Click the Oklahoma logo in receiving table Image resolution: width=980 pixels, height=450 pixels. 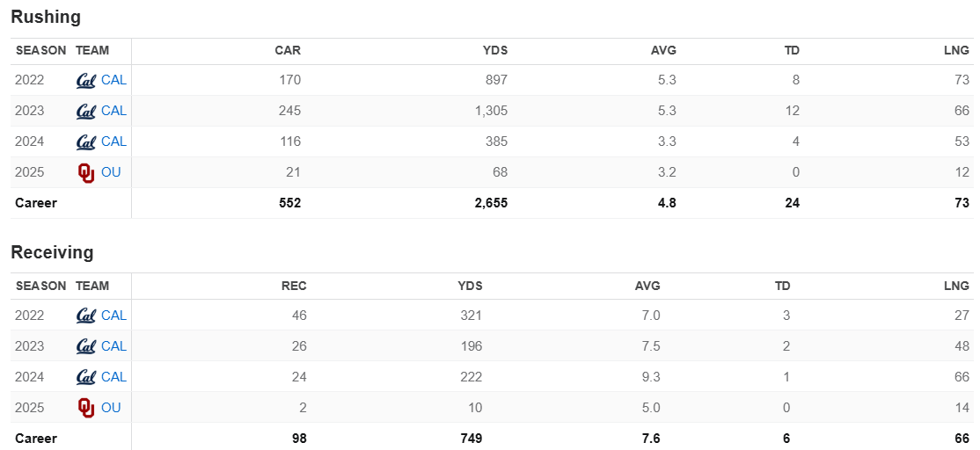click(86, 408)
